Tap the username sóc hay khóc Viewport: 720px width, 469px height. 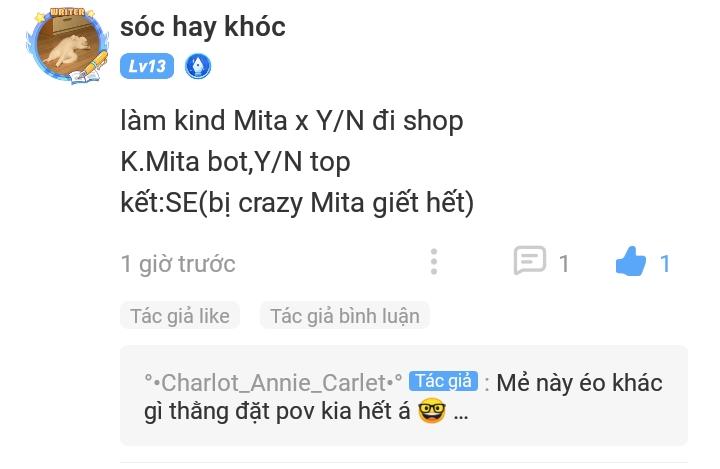202,26
